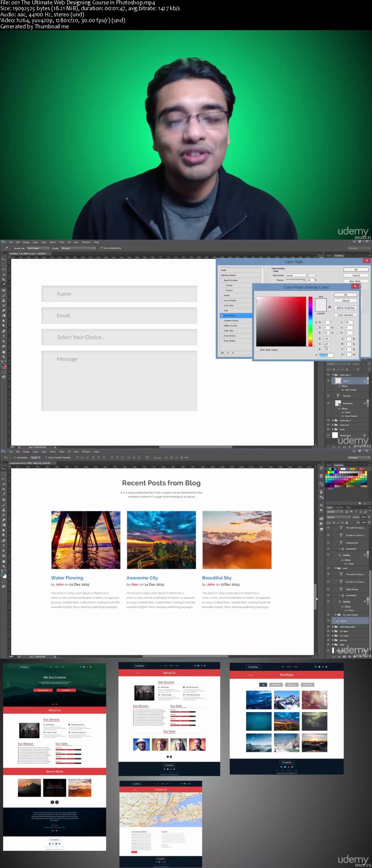Select Brush tool in corporate.psd Photoshop frame
Viewport: 372px width, 868px height.
4,504
